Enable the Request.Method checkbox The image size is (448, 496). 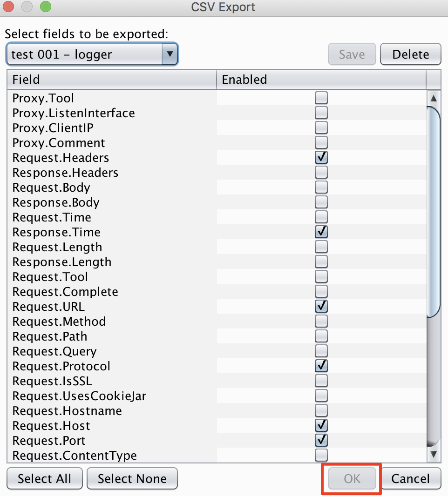[321, 321]
